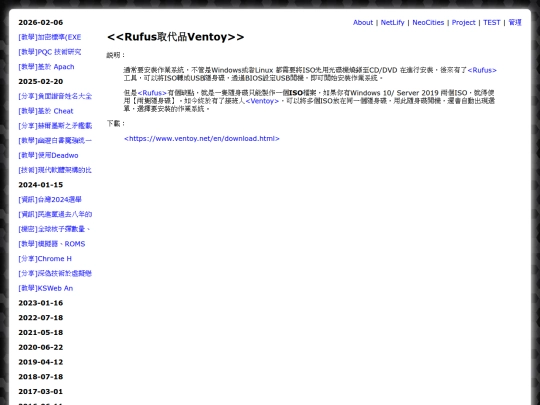Image resolution: width=540 pixels, height=405 pixels.
Task: Open the [教學]使用Deadwo article link
Action: (48, 155)
